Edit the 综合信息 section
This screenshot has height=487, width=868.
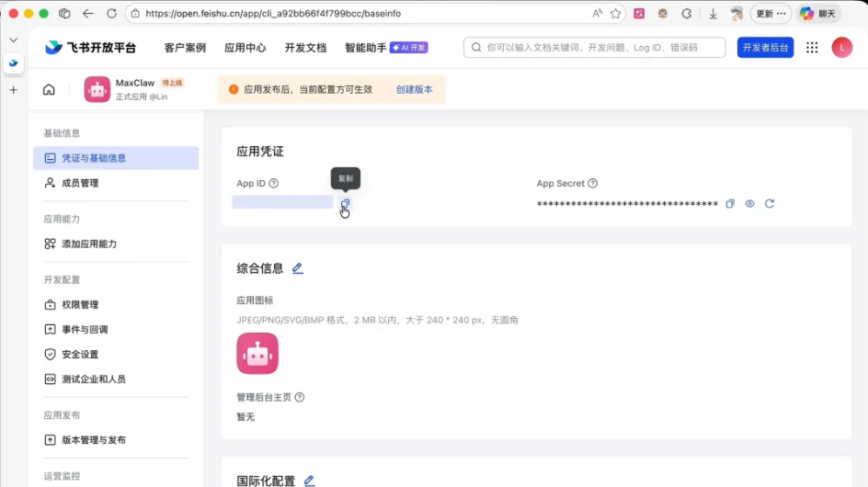297,268
